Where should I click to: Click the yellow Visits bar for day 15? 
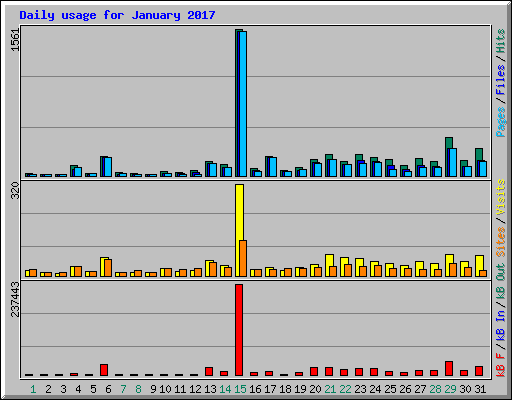click(x=239, y=230)
